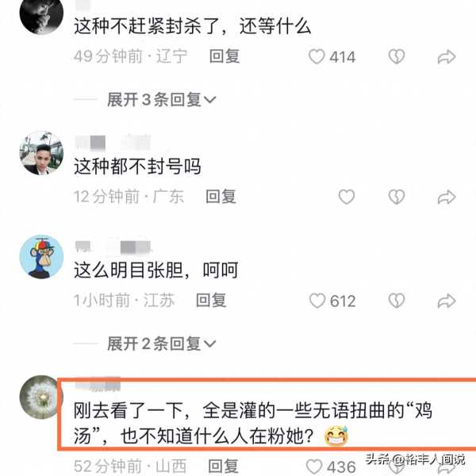Like the 封杀 comment with 414 likes
476x476 pixels.
tap(317, 56)
